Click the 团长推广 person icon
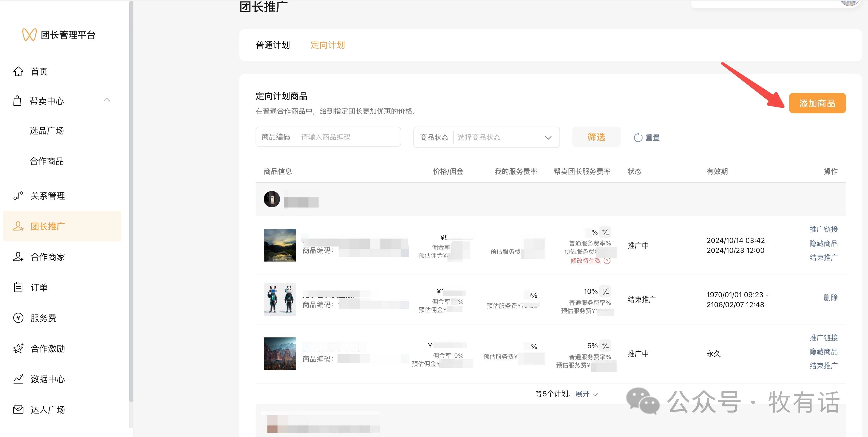The height and width of the screenshot is (437, 868). tap(18, 226)
